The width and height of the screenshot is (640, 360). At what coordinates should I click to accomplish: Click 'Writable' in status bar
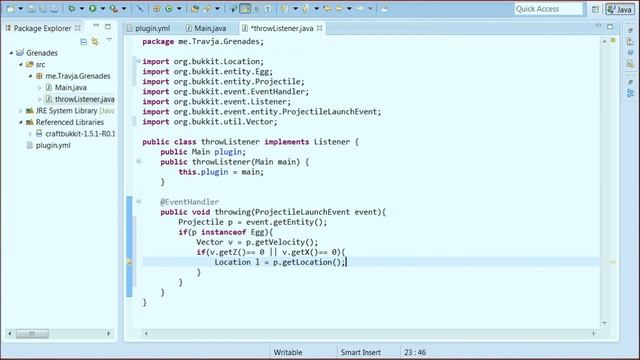coord(288,352)
